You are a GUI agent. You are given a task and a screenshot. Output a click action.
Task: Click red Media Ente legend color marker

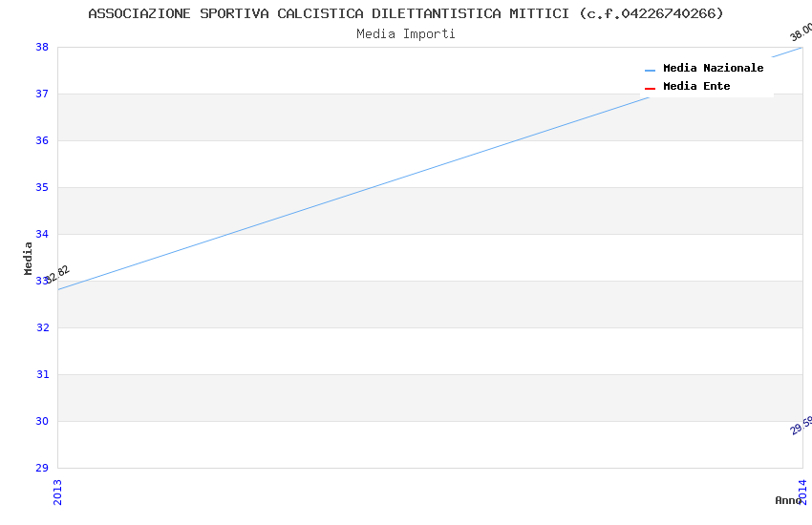point(650,89)
